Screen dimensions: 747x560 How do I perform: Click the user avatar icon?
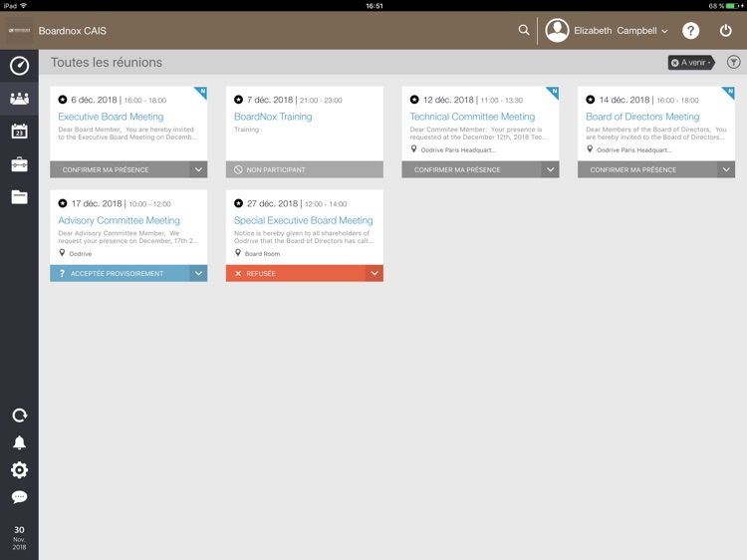(557, 31)
